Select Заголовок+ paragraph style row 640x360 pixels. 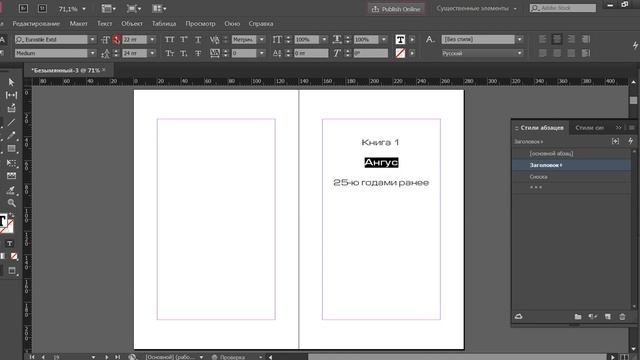(571, 165)
